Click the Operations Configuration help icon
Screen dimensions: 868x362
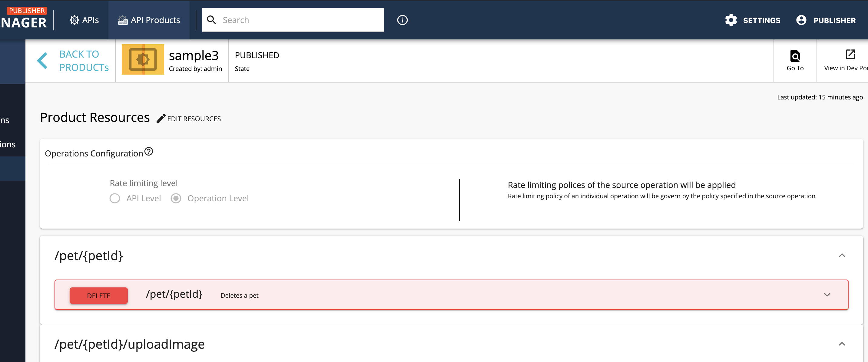coord(149,151)
